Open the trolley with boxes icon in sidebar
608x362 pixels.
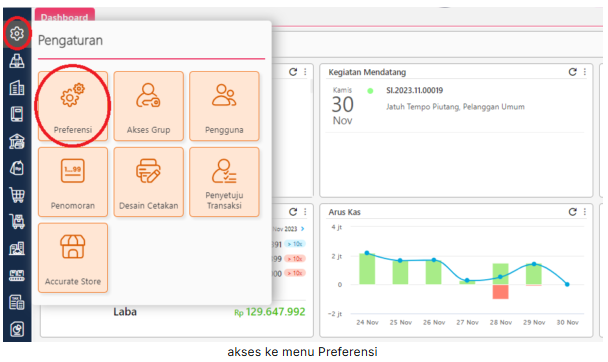pos(17,222)
